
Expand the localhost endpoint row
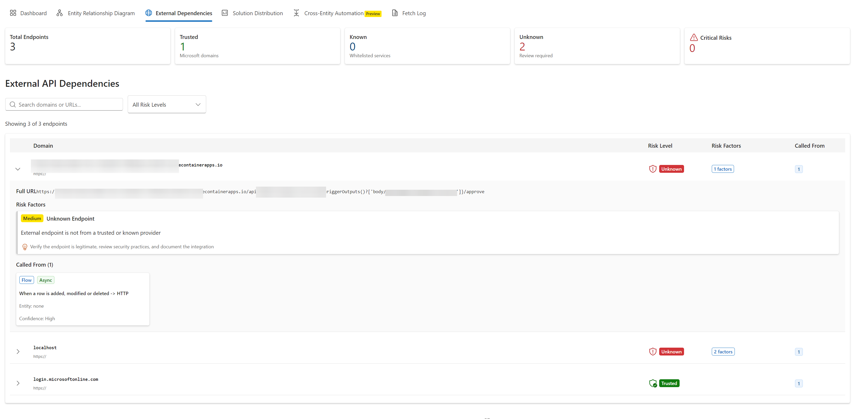coord(18,352)
